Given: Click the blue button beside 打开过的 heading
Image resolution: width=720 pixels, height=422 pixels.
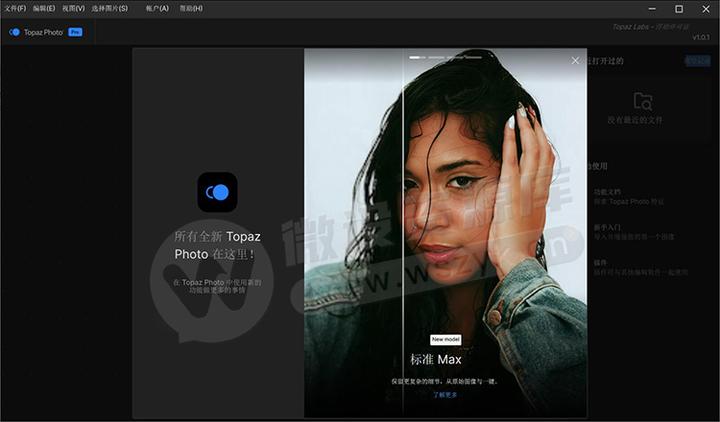Looking at the screenshot, I should [697, 61].
